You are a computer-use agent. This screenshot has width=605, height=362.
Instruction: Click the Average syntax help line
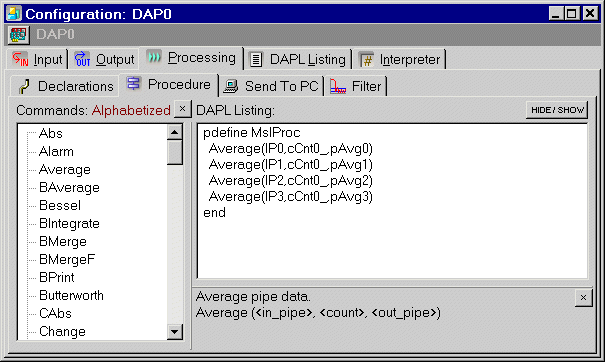[318, 313]
